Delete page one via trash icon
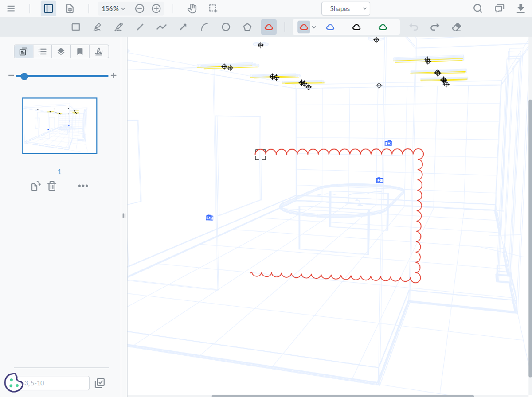The width and height of the screenshot is (532, 397). click(52, 186)
